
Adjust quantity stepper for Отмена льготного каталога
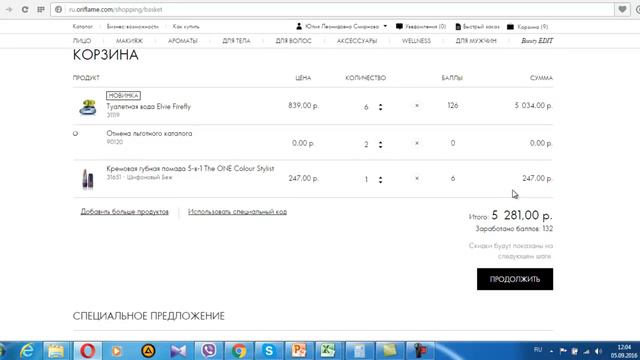380,144
